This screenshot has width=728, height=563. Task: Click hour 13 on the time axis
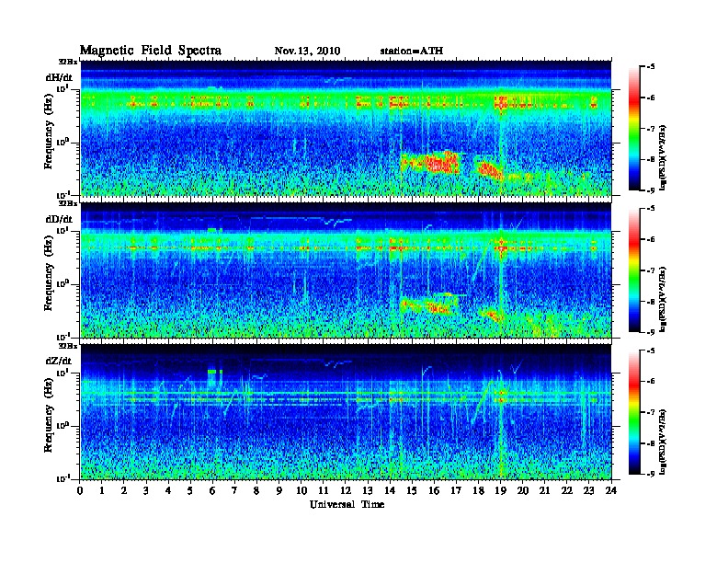click(x=368, y=491)
